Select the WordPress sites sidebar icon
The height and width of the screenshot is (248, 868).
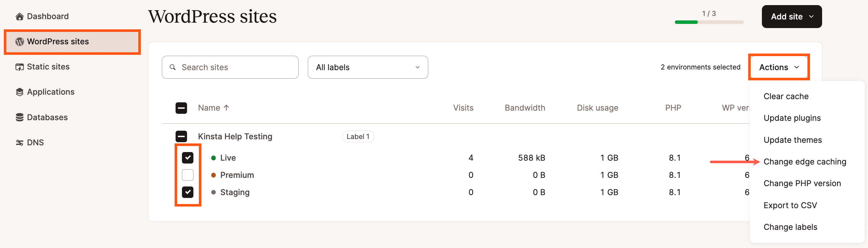(19, 41)
